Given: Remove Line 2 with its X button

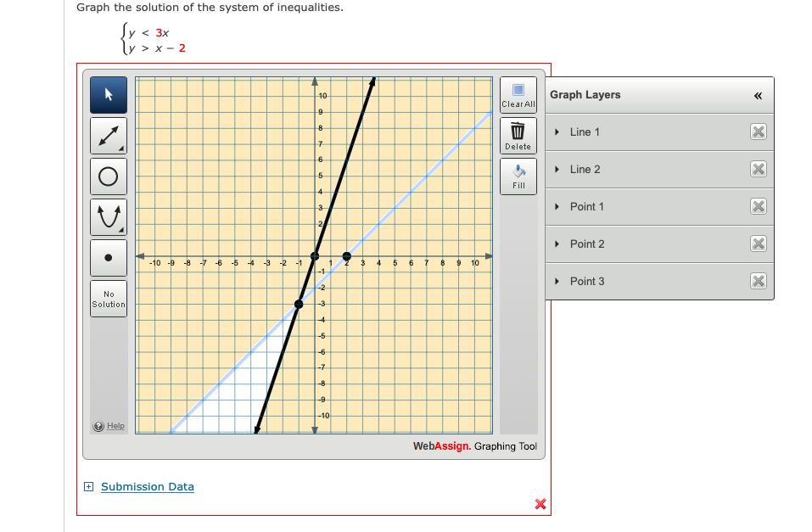Looking at the screenshot, I should click(758, 169).
